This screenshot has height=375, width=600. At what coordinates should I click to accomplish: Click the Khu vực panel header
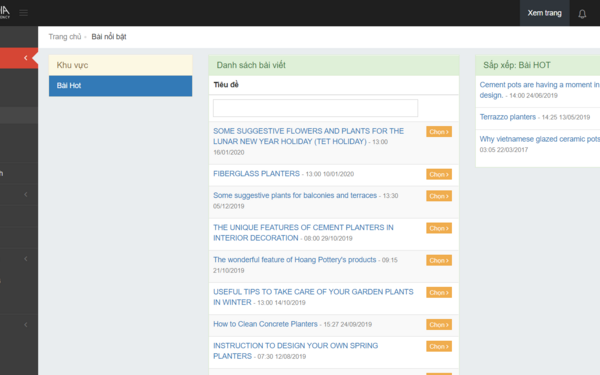click(x=121, y=65)
